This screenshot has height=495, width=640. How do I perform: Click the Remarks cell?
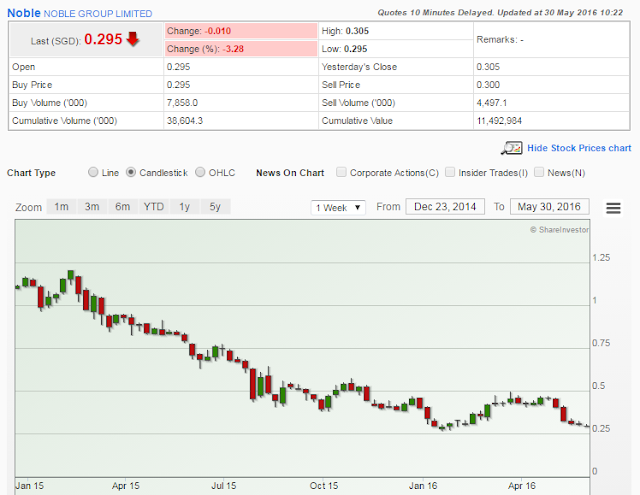pyautogui.click(x=551, y=40)
